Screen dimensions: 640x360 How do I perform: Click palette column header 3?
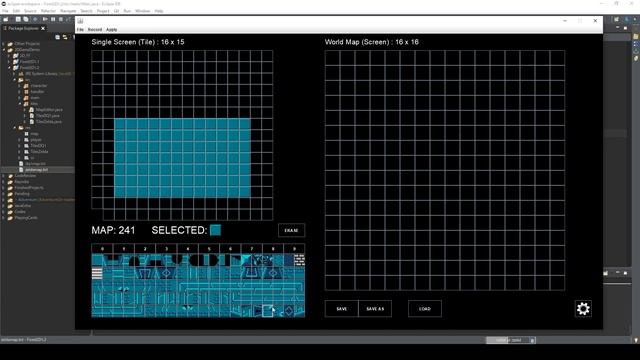[166, 249]
